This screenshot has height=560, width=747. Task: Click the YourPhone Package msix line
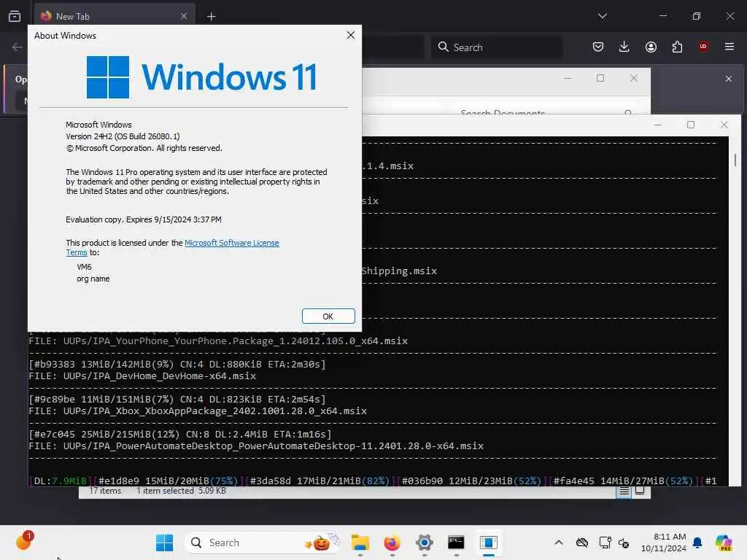[218, 341]
